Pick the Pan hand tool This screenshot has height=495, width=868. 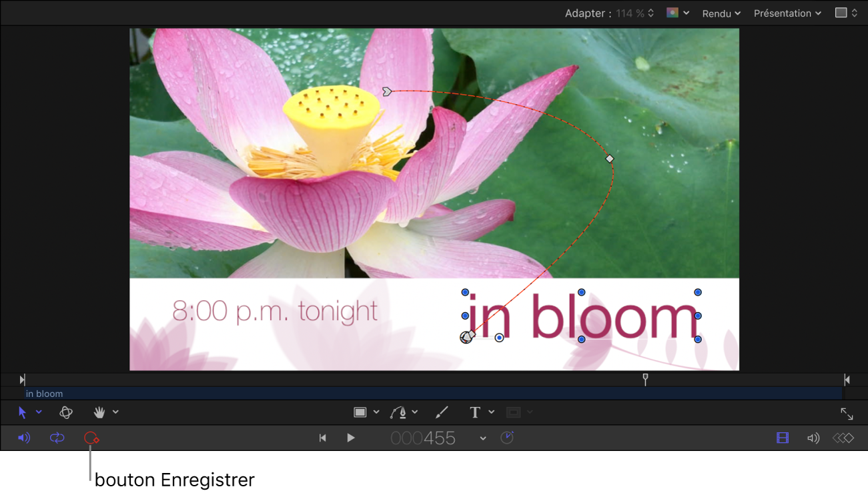99,413
